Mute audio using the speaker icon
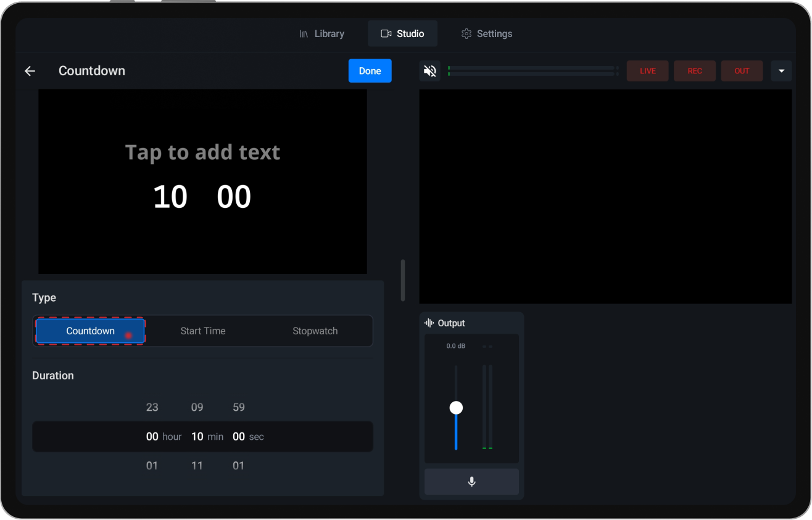The height and width of the screenshot is (520, 812). point(429,70)
